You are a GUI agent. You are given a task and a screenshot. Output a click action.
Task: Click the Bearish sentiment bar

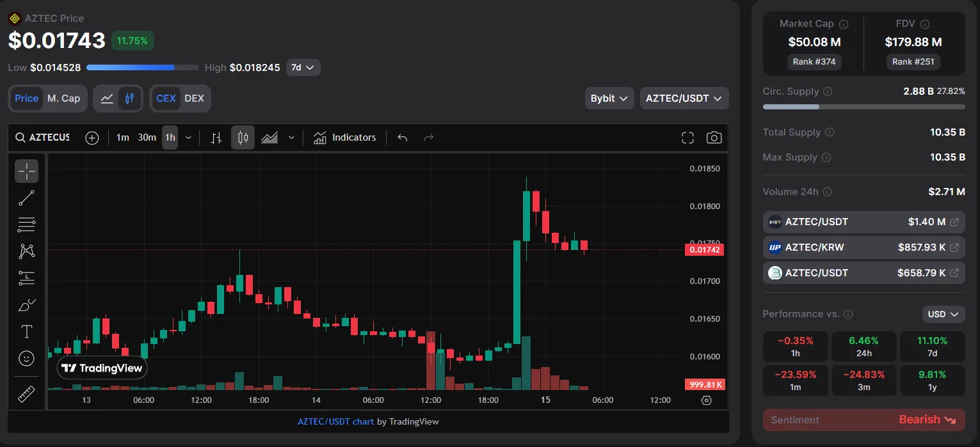864,420
